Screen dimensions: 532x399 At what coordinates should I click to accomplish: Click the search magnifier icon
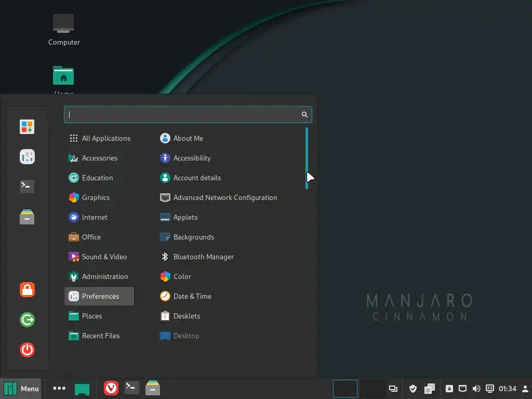[x=304, y=115]
